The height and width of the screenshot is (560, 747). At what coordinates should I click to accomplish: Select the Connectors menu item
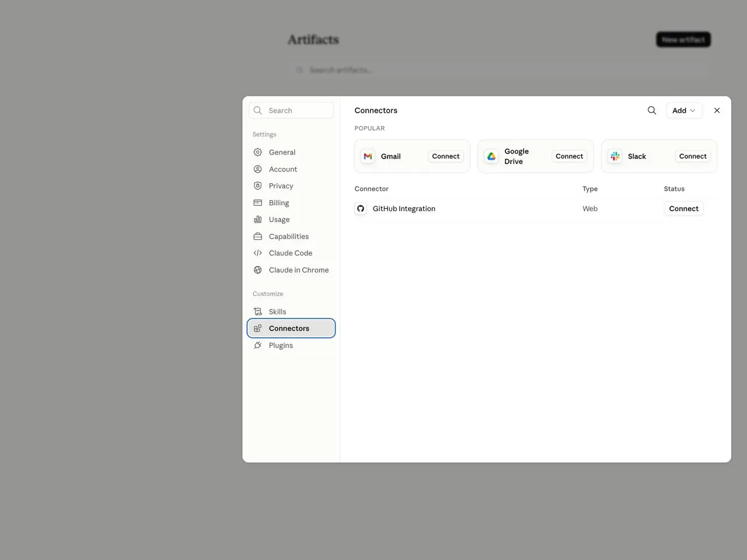291,328
